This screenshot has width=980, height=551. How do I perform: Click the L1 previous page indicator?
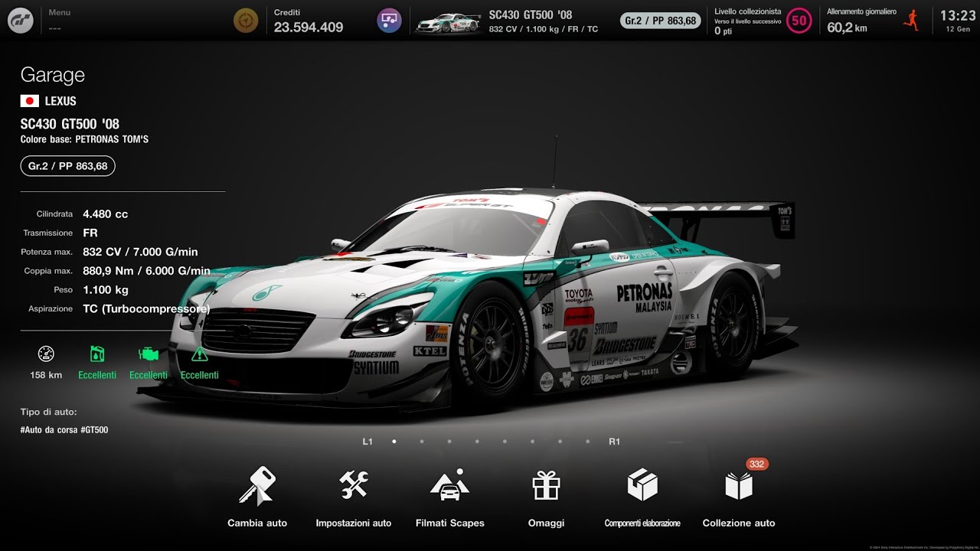click(x=367, y=442)
